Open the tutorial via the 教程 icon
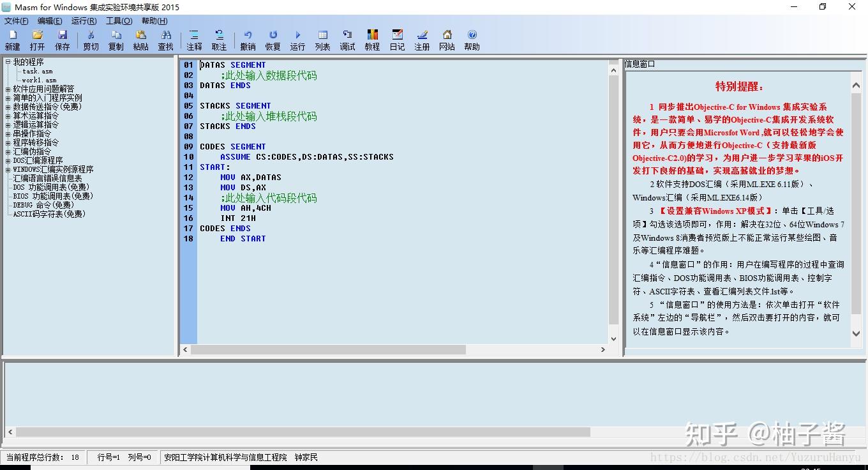Image resolution: width=868 pixels, height=470 pixels. tap(372, 39)
